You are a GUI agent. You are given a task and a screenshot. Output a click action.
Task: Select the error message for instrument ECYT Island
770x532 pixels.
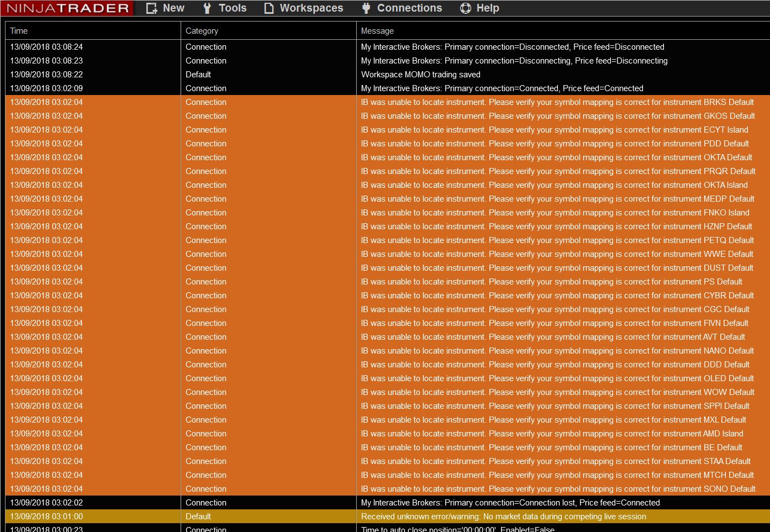pos(555,130)
